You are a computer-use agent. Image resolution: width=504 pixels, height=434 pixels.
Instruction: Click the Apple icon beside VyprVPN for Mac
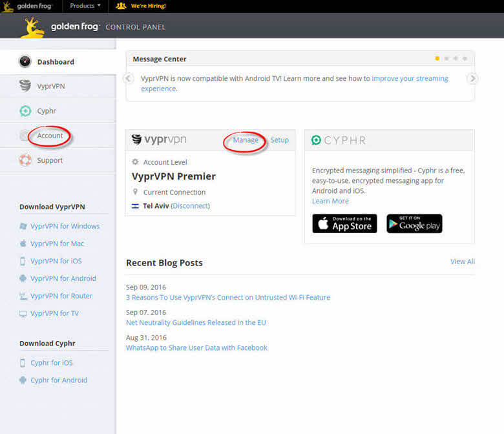pos(23,243)
